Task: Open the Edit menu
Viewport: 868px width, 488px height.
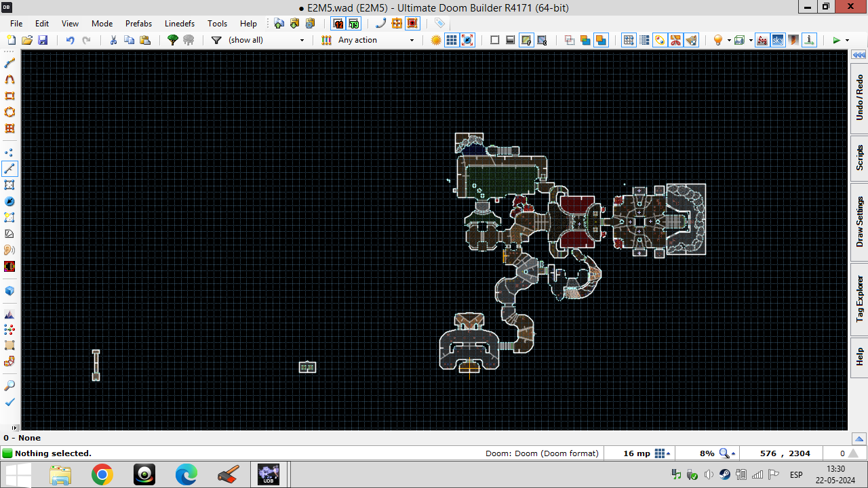Action: click(x=42, y=24)
